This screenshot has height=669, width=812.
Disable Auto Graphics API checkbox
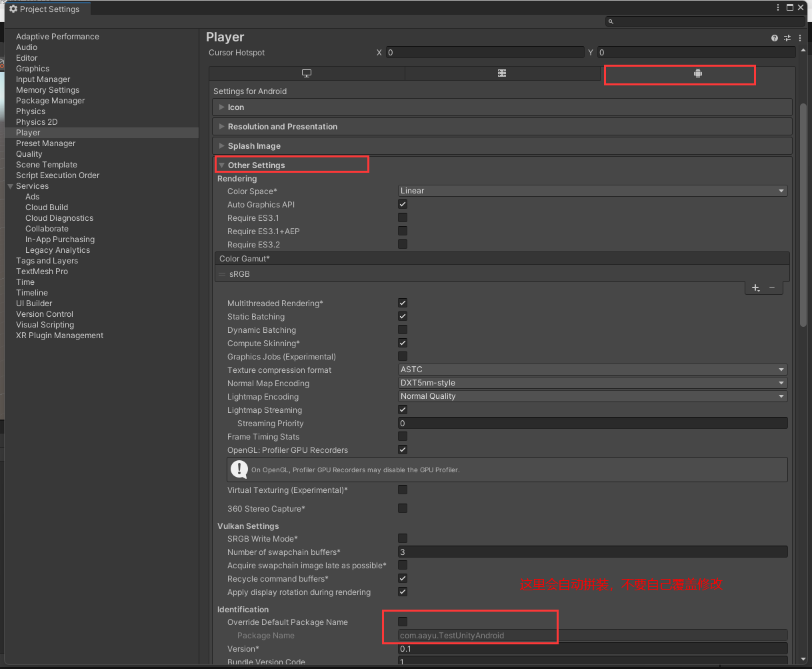tap(403, 205)
